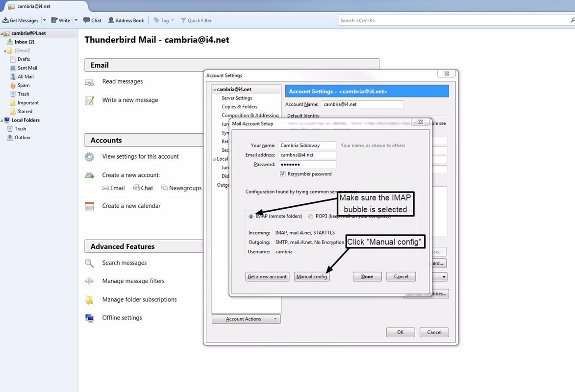
Task: Click Cancel in Mail Account Setup
Action: 401,276
